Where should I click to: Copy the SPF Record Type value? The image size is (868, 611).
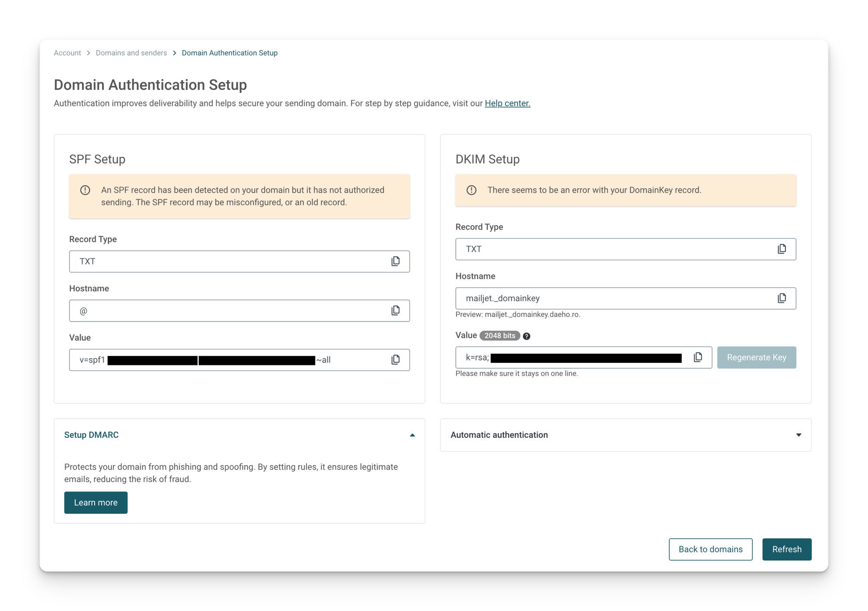[x=395, y=261]
